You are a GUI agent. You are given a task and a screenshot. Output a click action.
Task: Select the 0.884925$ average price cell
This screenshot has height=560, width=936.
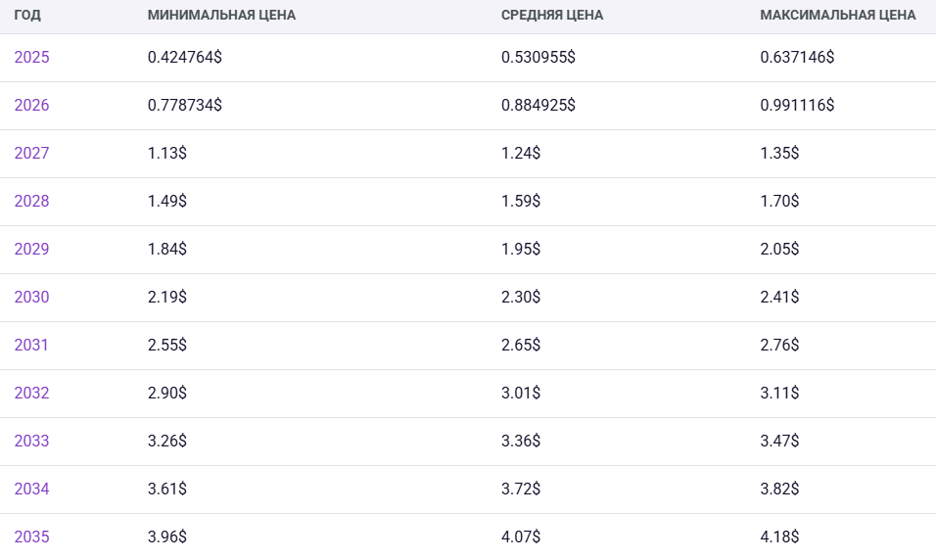coord(538,106)
